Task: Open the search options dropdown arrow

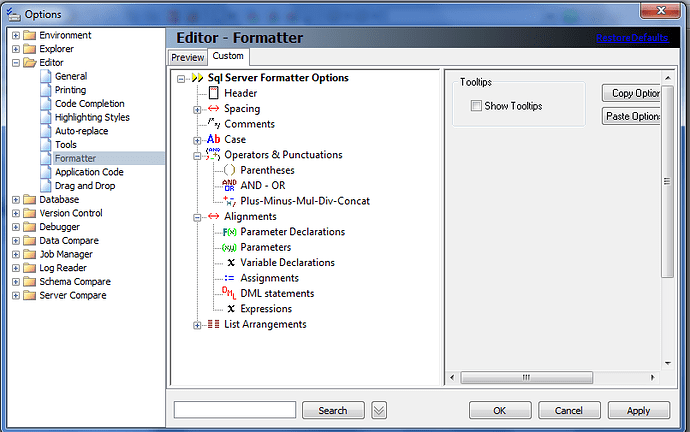Action: click(379, 410)
